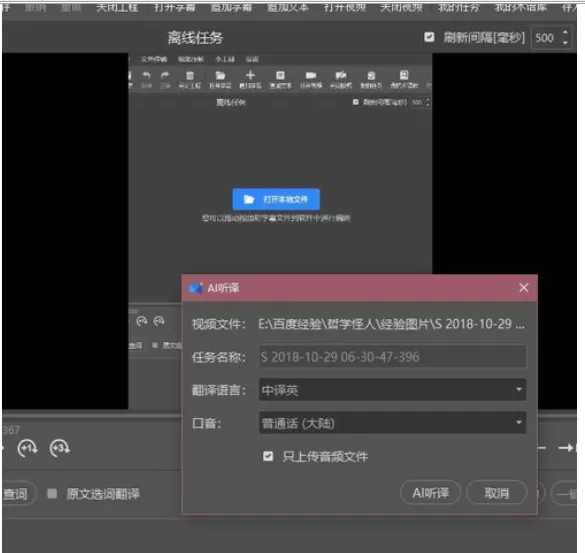585x553 pixels.
Task: Decrease refresh interval with the down arrow
Action: (x=565, y=43)
